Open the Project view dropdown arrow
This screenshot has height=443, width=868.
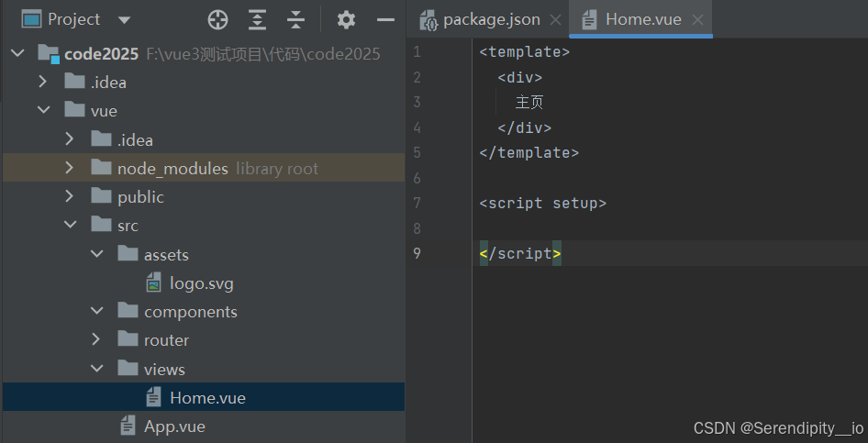pos(125,20)
